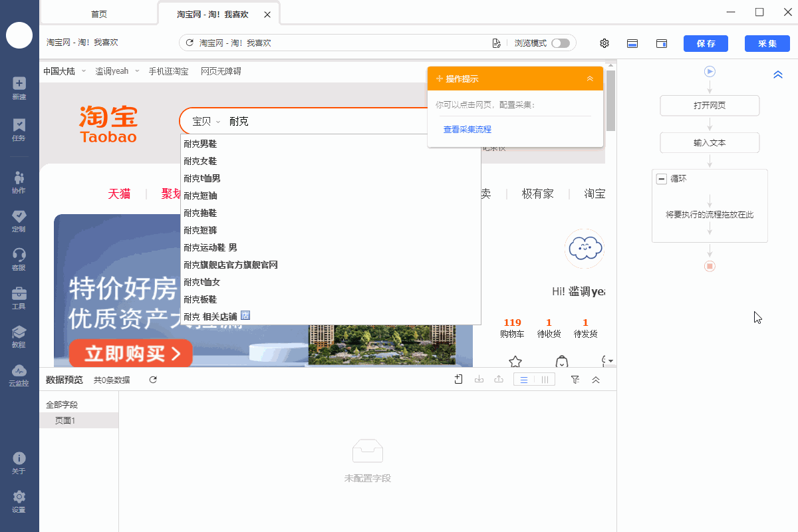Image resolution: width=798 pixels, height=532 pixels.
Task: Switch data preview to column view
Action: tap(545, 380)
